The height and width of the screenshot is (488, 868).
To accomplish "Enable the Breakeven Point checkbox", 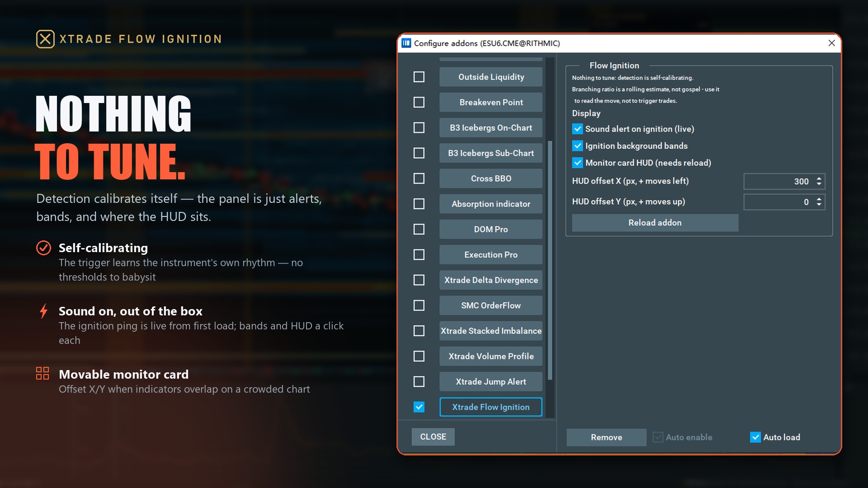I will click(x=419, y=102).
